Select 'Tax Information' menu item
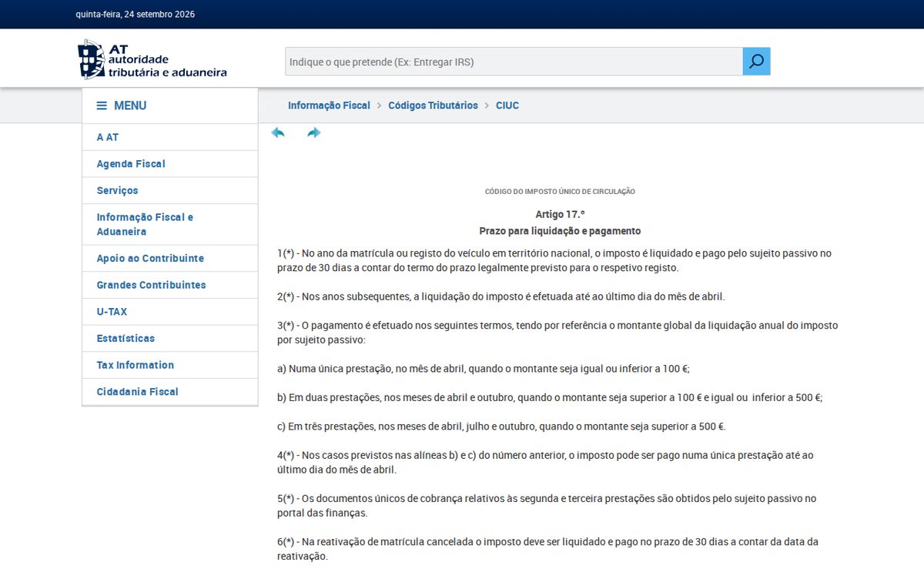This screenshot has width=924, height=572. 170,365
